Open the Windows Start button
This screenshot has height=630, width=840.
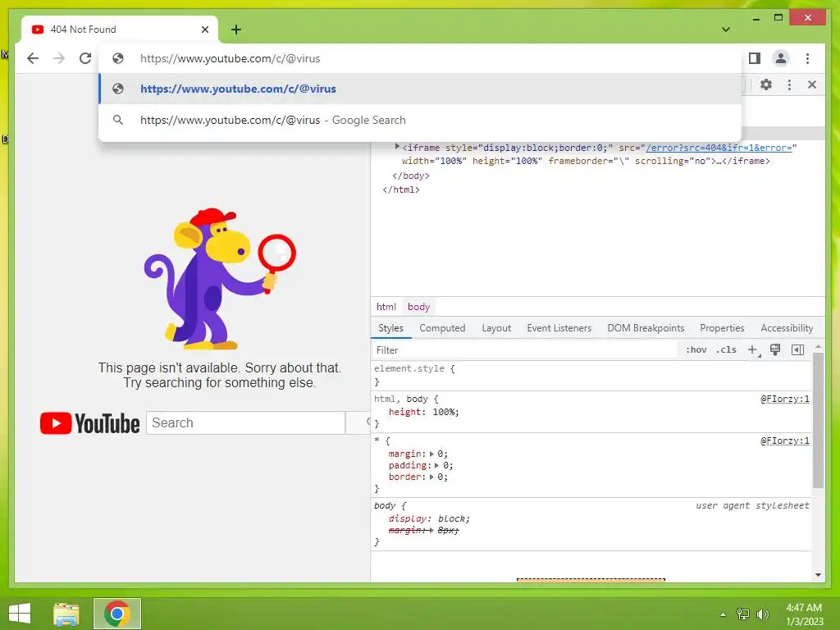[x=20, y=614]
